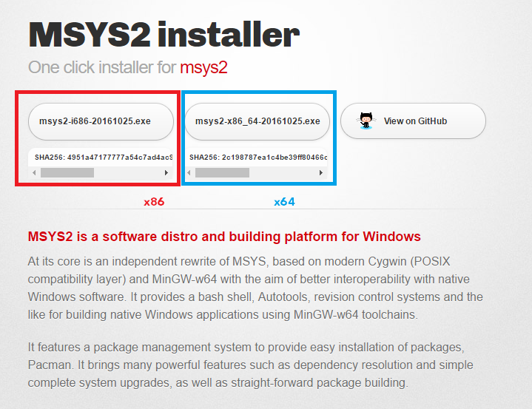Click scrollbar thumb under x86_64 SHA256 hash
The image size is (532, 409).
[222, 172]
